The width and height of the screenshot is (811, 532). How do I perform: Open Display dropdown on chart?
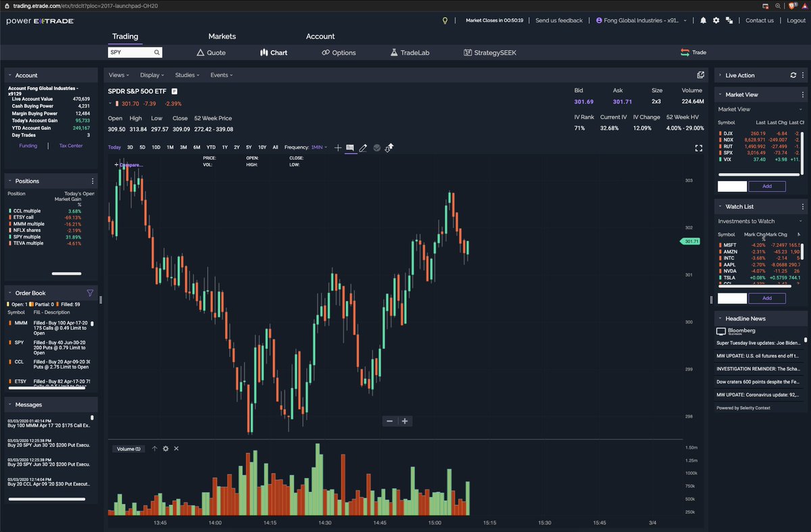point(151,75)
